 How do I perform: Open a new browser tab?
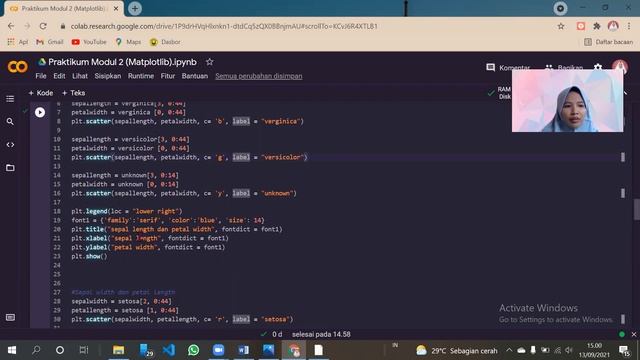pos(135,8)
